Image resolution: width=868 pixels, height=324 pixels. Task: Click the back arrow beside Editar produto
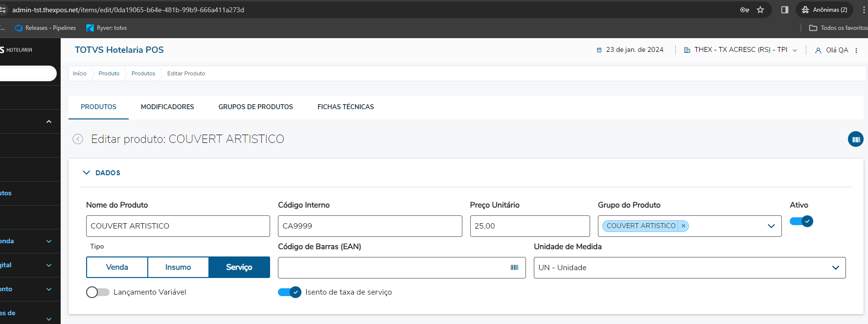[78, 139]
